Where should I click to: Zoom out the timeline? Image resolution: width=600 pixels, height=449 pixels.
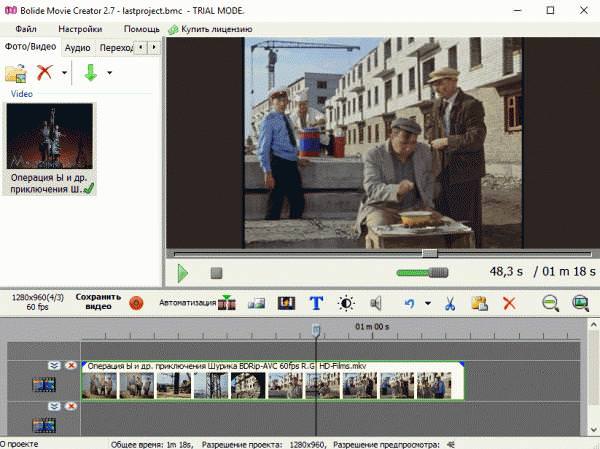click(x=550, y=304)
